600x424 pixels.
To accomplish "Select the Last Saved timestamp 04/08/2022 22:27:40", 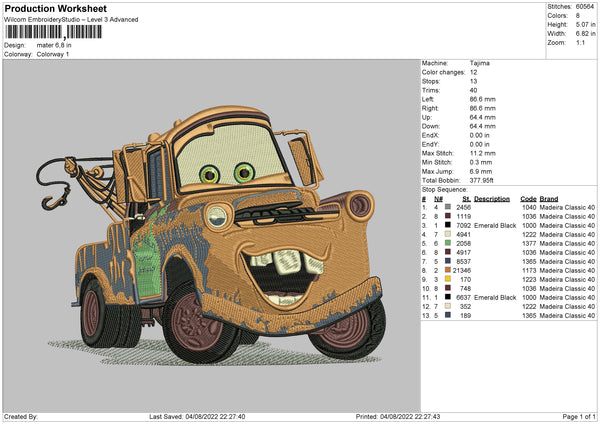I will (215, 416).
